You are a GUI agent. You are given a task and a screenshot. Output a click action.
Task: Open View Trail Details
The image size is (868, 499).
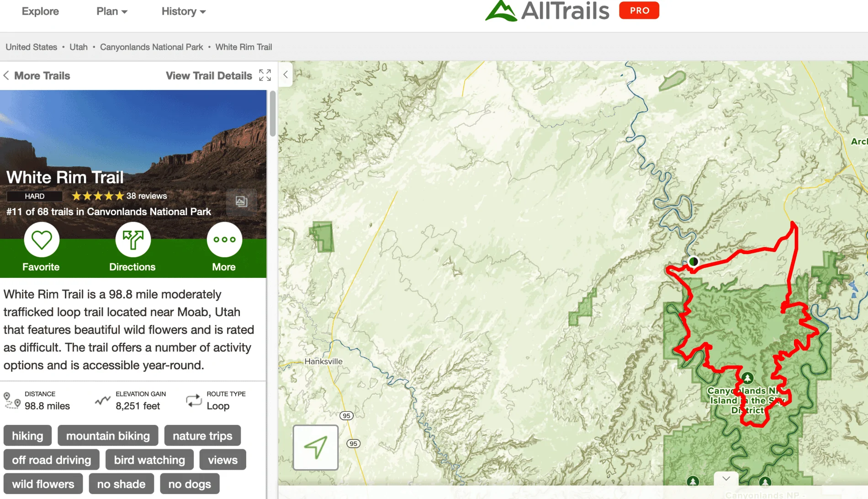pos(209,75)
